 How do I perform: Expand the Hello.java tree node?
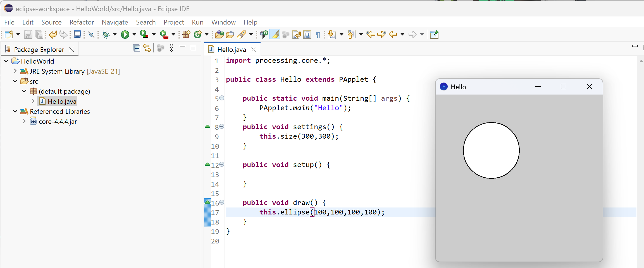click(x=33, y=101)
